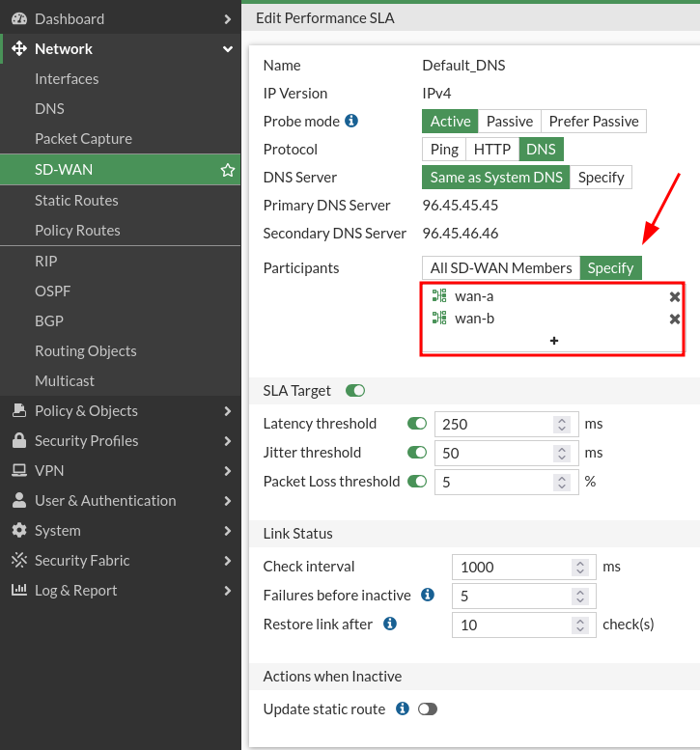Image resolution: width=700 pixels, height=750 pixels.
Task: Click the SD-WAN favorite star icon
Action: 228,170
